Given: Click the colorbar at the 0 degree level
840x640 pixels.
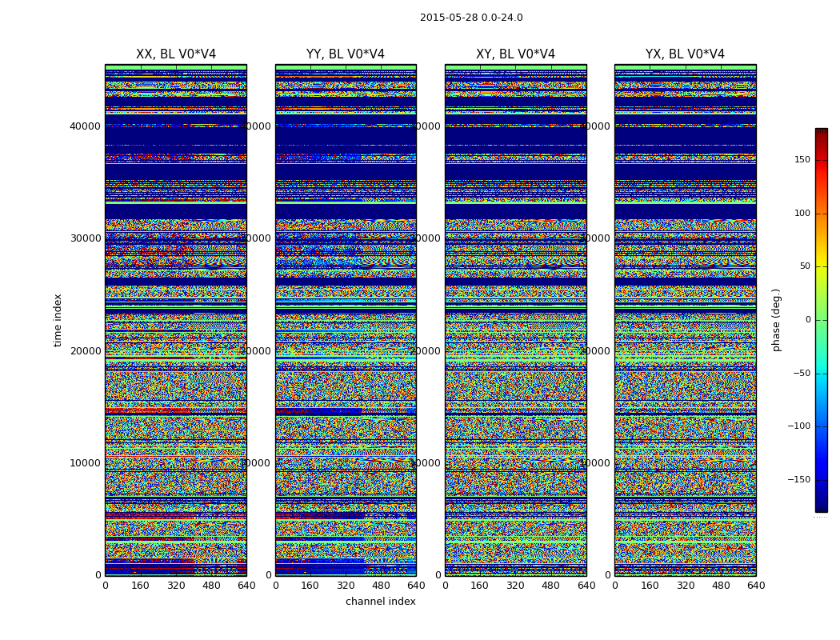Looking at the screenshot, I should pyautogui.click(x=822, y=320).
